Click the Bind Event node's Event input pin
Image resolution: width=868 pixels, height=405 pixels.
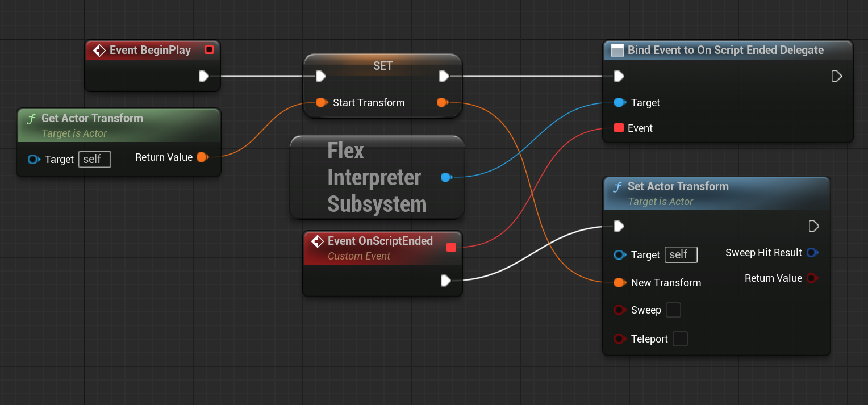(619, 128)
